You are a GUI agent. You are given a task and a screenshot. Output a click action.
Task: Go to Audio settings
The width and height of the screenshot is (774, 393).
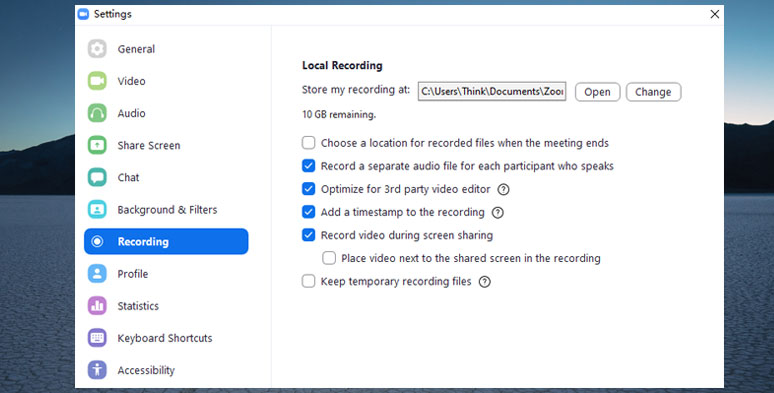coord(166,113)
